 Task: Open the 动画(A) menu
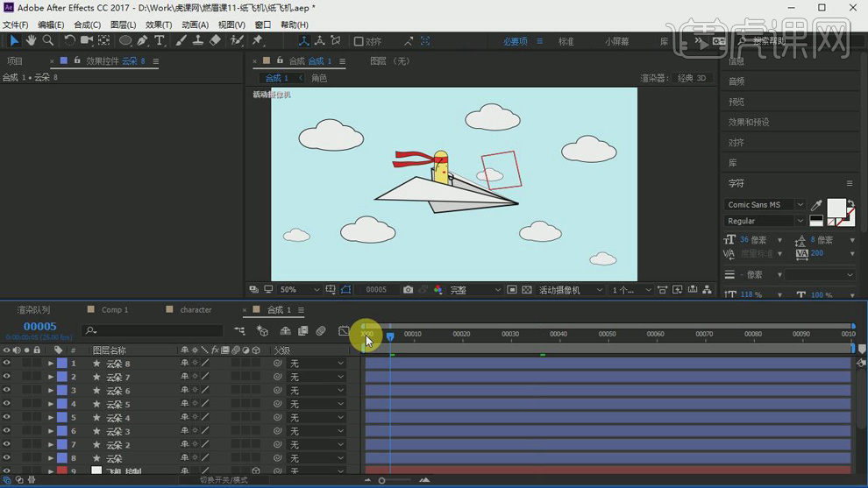(x=195, y=25)
